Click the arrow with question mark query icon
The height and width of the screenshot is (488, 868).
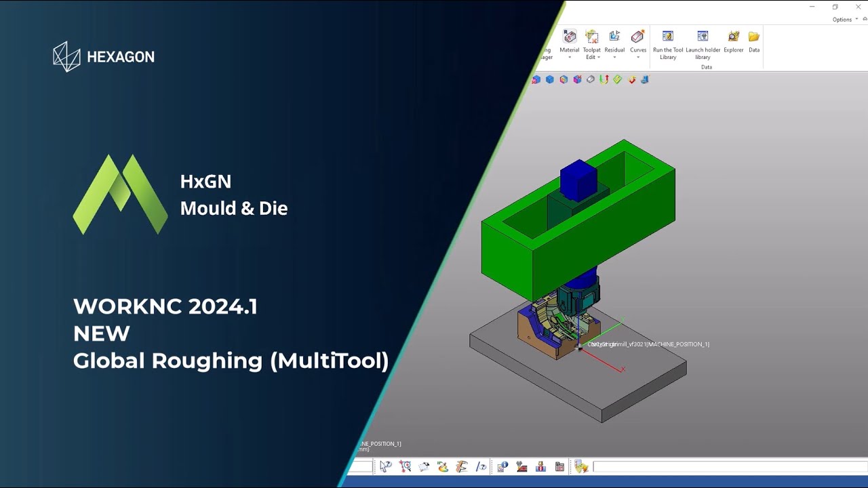tap(385, 466)
